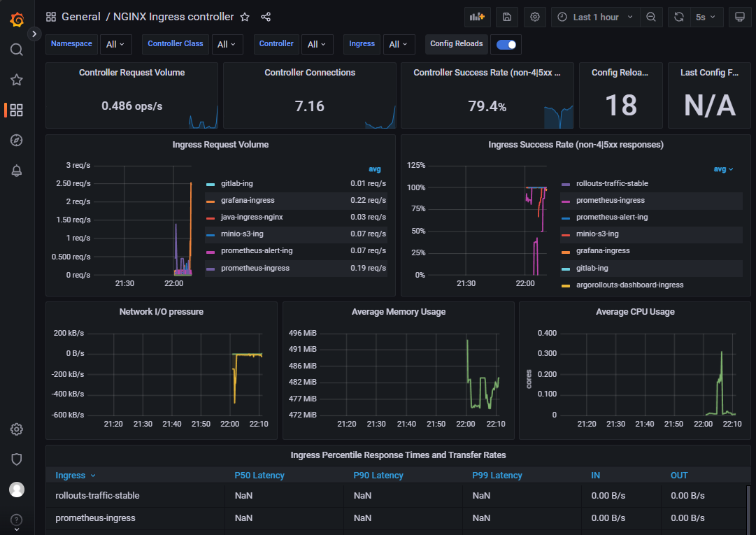Click gitlab-ing color swatch in Request Volume legend
The height and width of the screenshot is (535, 756).
[x=211, y=185]
